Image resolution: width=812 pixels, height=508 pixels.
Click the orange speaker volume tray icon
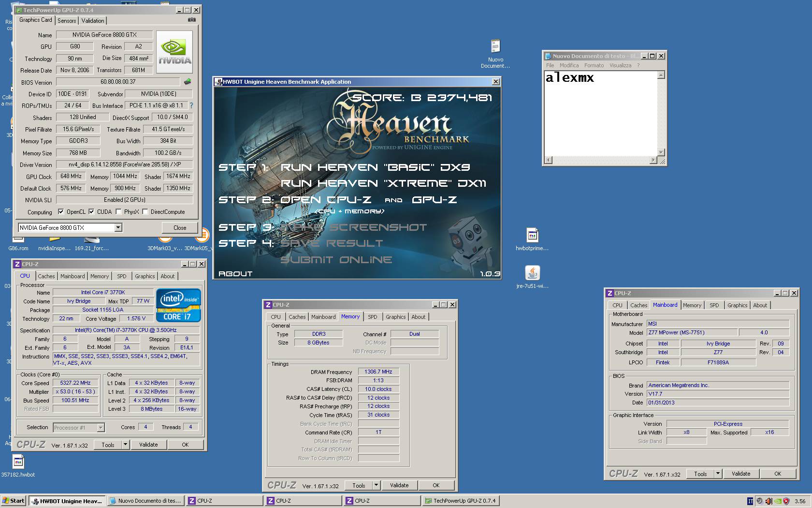(x=768, y=501)
